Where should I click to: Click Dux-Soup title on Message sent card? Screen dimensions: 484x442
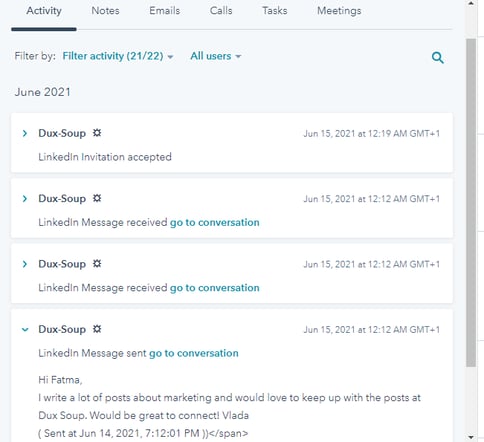[62, 329]
